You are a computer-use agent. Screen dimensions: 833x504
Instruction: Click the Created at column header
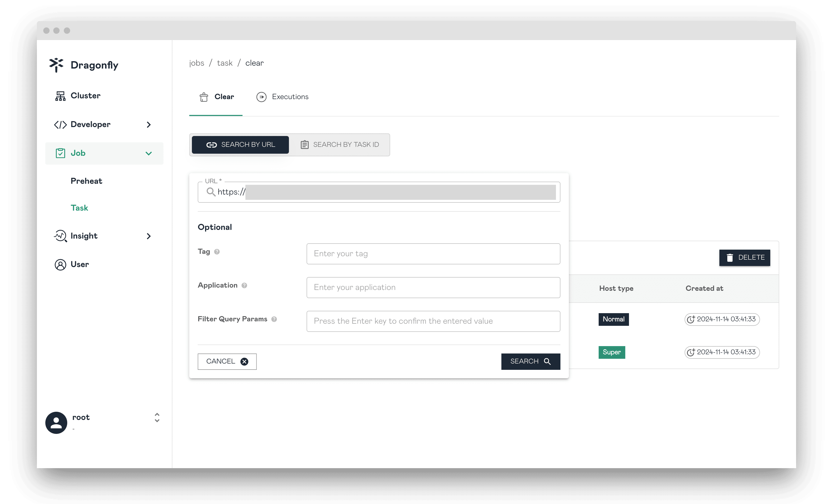coord(704,288)
